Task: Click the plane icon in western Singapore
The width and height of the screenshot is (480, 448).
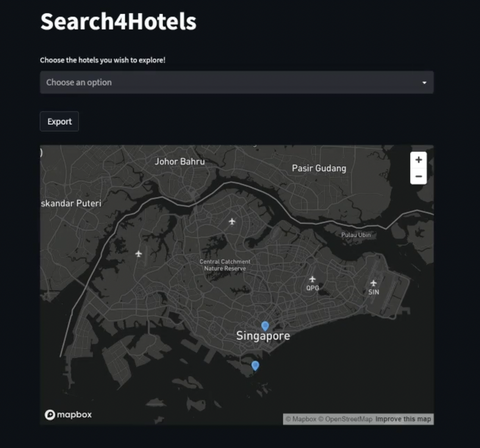Action: pyautogui.click(x=138, y=254)
